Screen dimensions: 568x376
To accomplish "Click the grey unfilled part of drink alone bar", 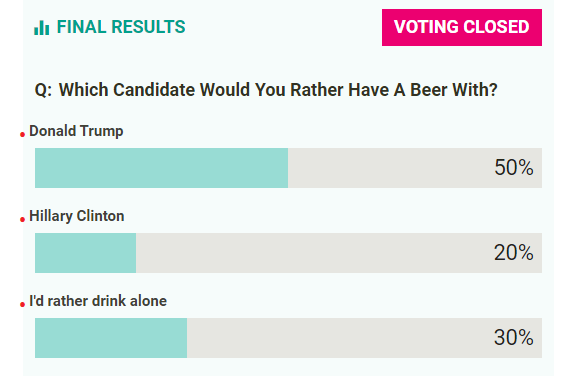I will (x=364, y=338).
